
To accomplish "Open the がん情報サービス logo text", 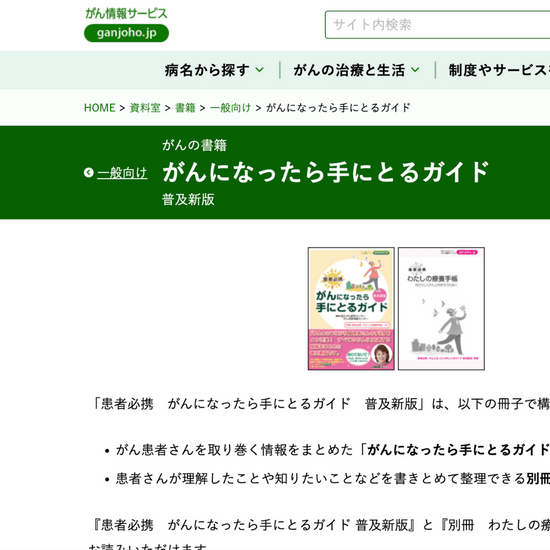I will [126, 14].
